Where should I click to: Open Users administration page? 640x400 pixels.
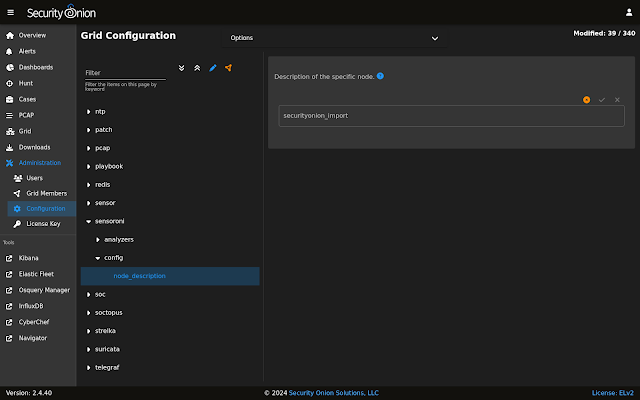pyautogui.click(x=35, y=178)
